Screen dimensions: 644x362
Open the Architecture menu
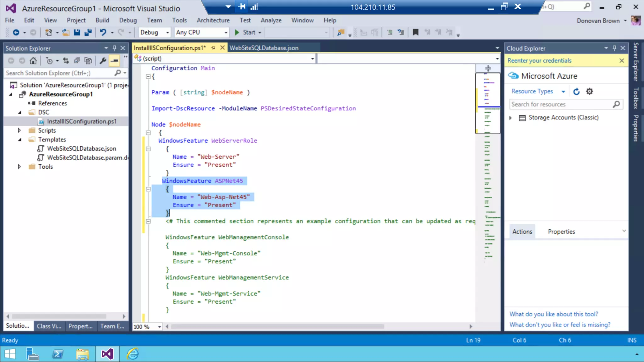click(213, 20)
